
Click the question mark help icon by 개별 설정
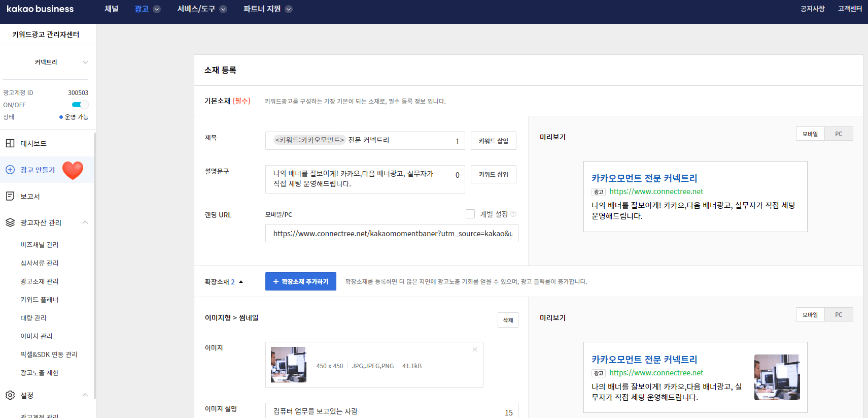coord(513,214)
